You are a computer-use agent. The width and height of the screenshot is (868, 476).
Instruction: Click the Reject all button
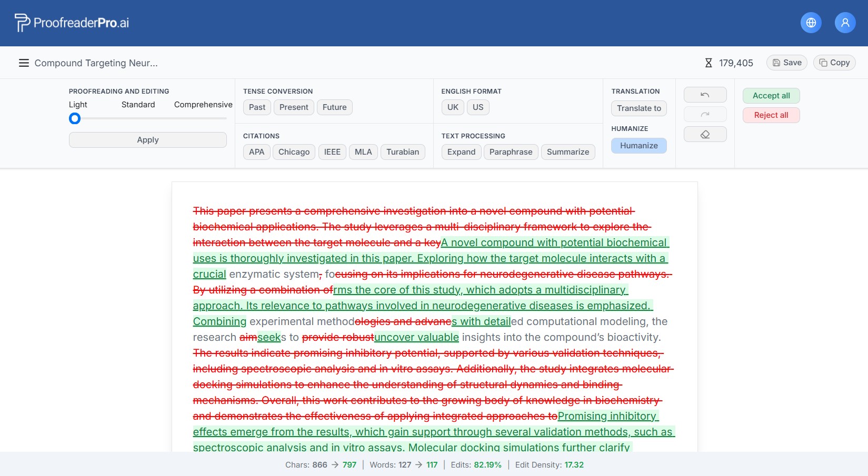tap(771, 115)
